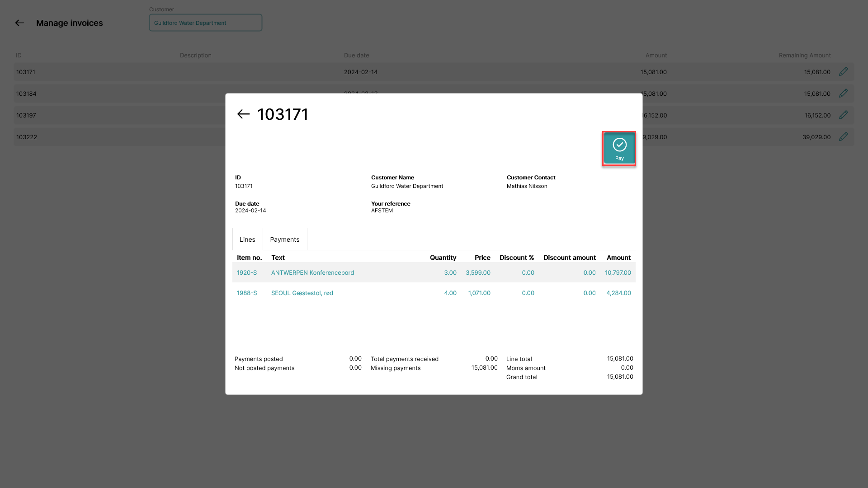The image size is (868, 488).
Task: Click the Line total label
Action: point(519,359)
